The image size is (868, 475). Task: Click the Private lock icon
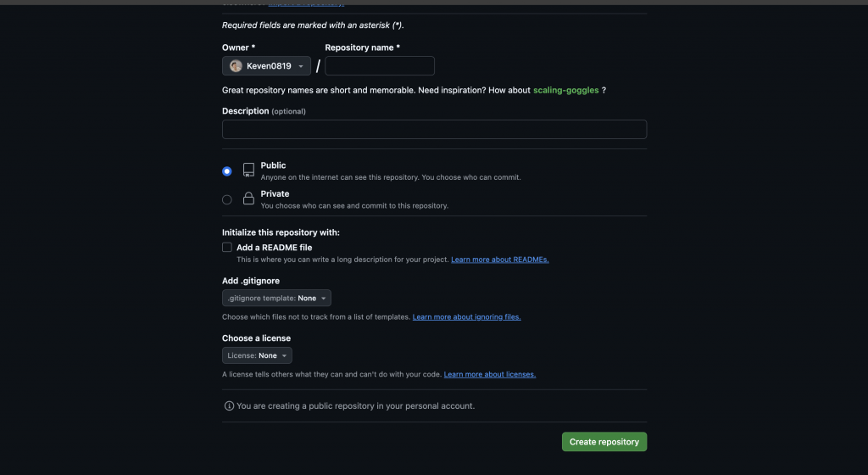pos(248,199)
